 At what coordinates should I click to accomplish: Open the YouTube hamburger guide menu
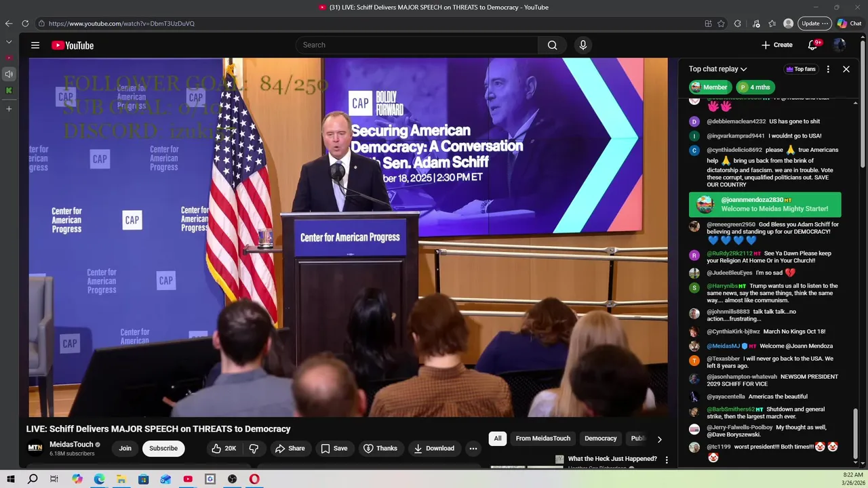click(35, 45)
